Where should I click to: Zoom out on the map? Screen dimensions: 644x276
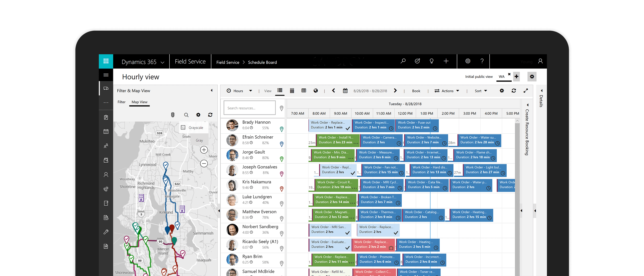pos(204,164)
